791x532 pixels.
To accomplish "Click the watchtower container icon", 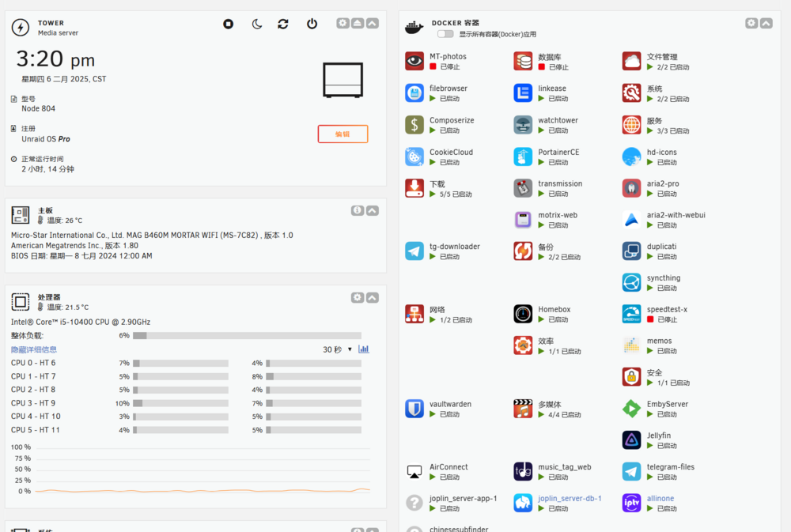I will (x=523, y=125).
